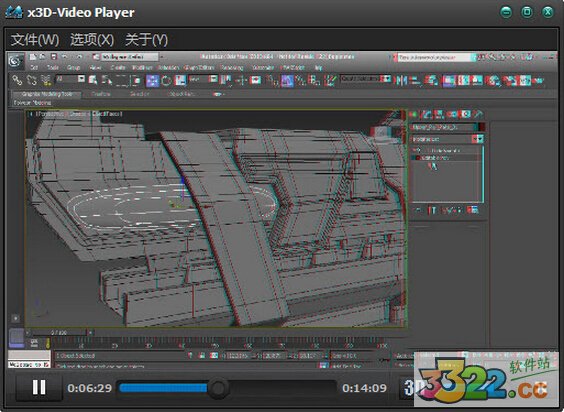Click the elapsed time 0:06:29
Image resolution: width=564 pixels, height=412 pixels.
(x=90, y=388)
